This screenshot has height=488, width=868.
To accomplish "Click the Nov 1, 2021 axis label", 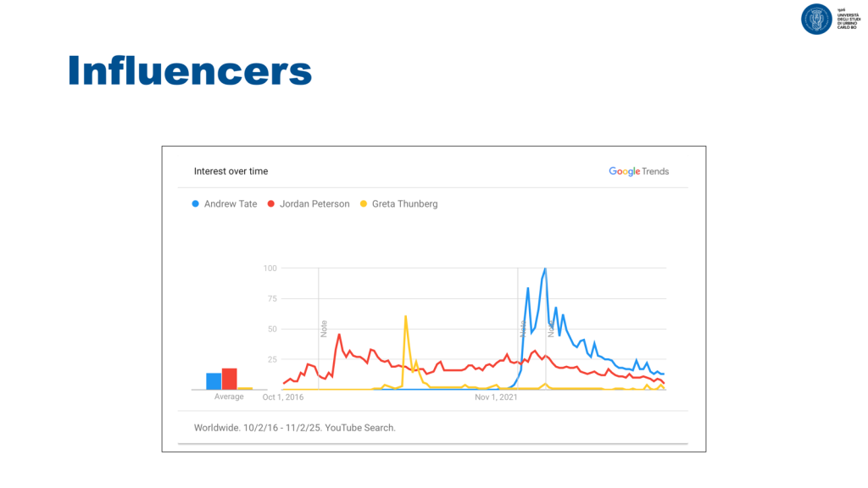I will coord(496,397).
